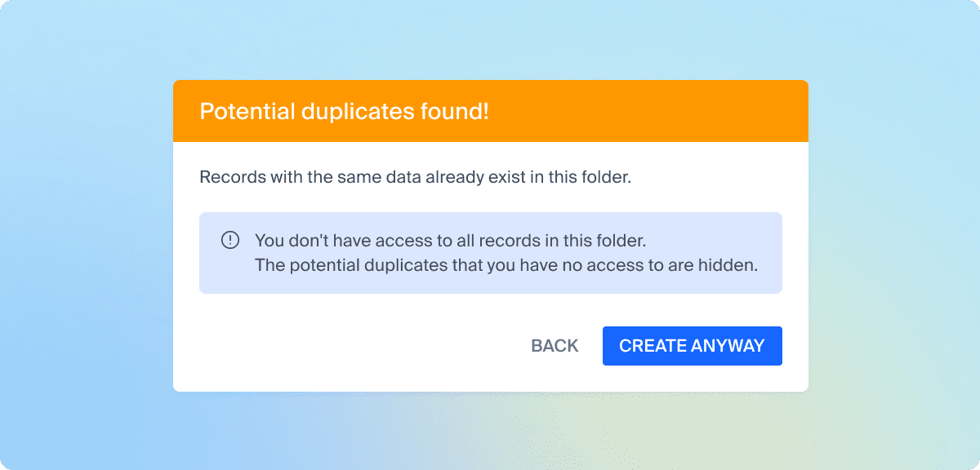Click the word "duplicates" in the orange header

pos(360,112)
